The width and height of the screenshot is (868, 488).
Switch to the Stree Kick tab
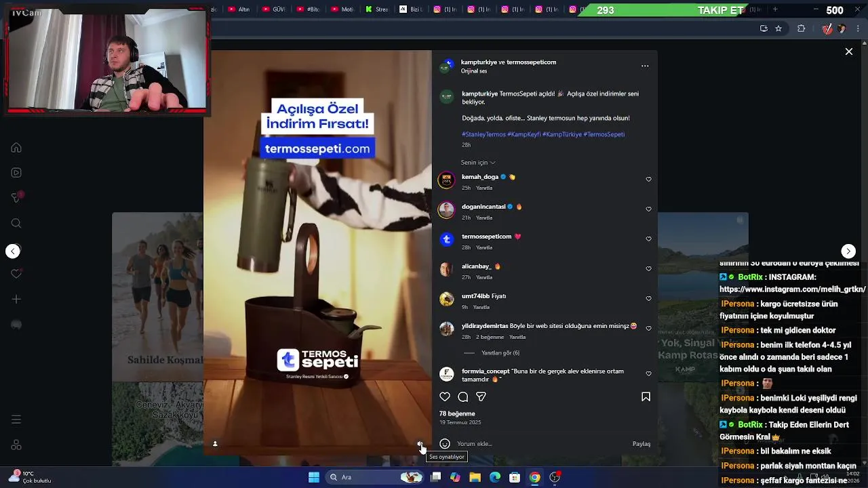[376, 9]
